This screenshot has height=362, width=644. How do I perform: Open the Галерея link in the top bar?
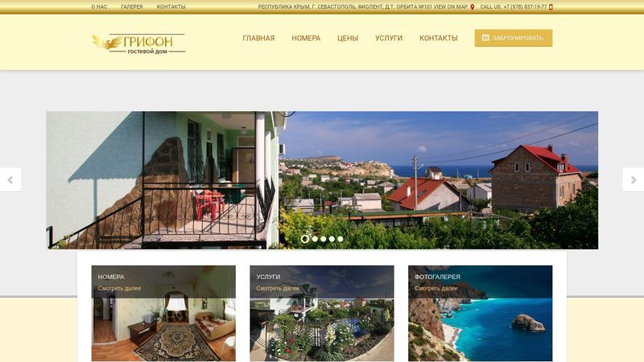click(x=132, y=7)
